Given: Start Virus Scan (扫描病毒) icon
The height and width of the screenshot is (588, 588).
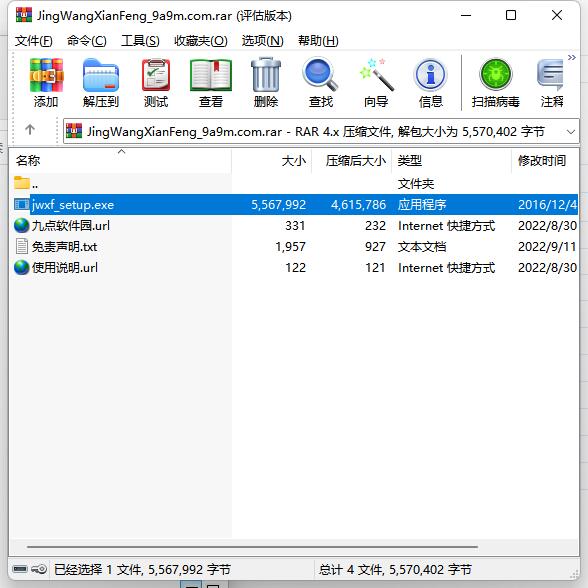Looking at the screenshot, I should point(496,74).
